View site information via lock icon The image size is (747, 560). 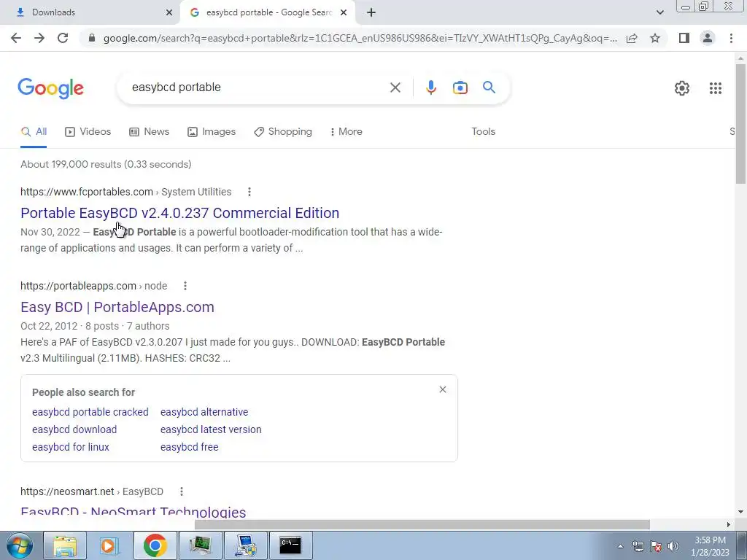point(92,38)
